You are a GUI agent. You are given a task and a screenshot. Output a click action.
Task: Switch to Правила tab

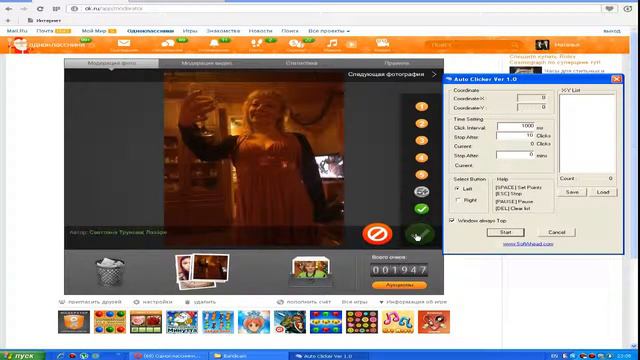(397, 63)
